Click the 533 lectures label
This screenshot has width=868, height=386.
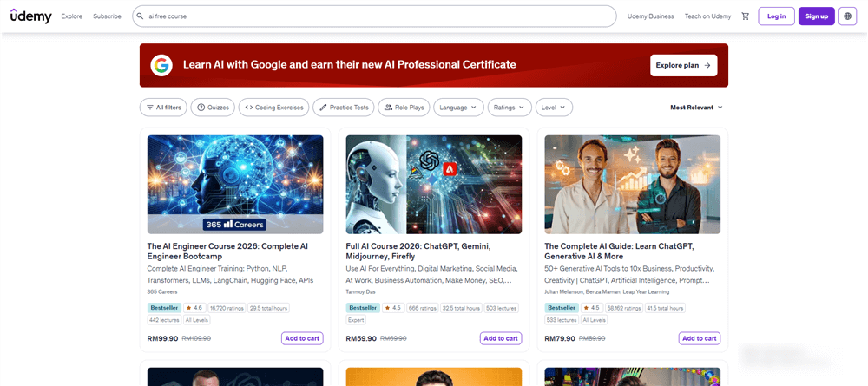(x=562, y=319)
